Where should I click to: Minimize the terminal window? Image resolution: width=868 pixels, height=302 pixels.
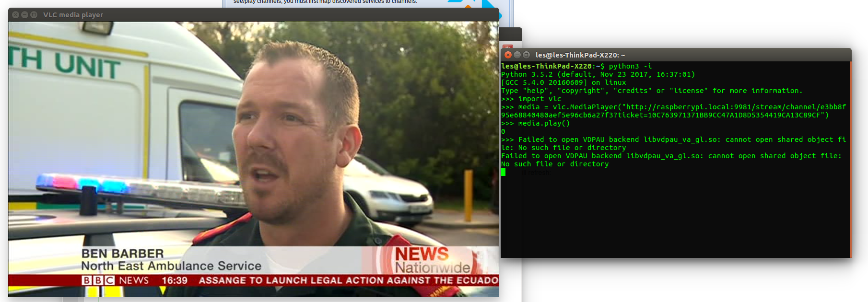[x=517, y=55]
